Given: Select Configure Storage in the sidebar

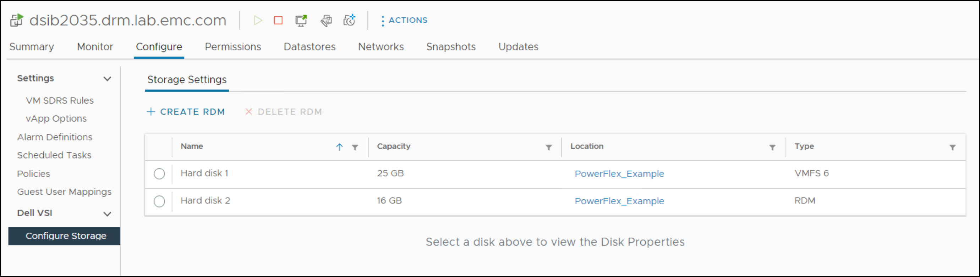Looking at the screenshot, I should click(x=66, y=236).
